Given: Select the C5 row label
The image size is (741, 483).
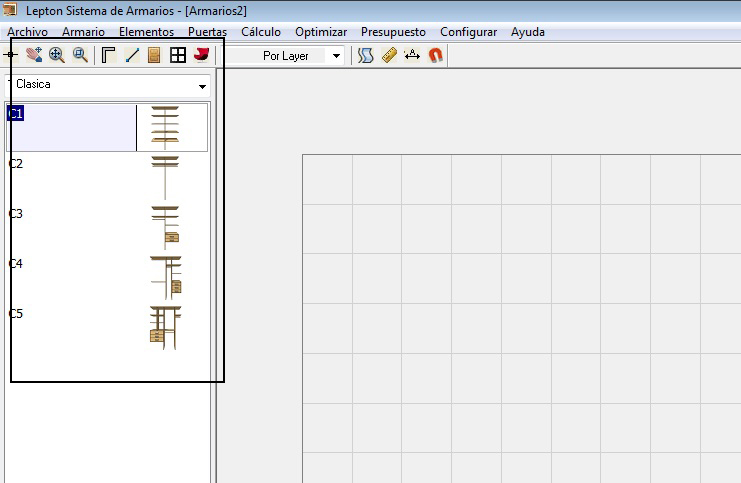Looking at the screenshot, I should 16,314.
